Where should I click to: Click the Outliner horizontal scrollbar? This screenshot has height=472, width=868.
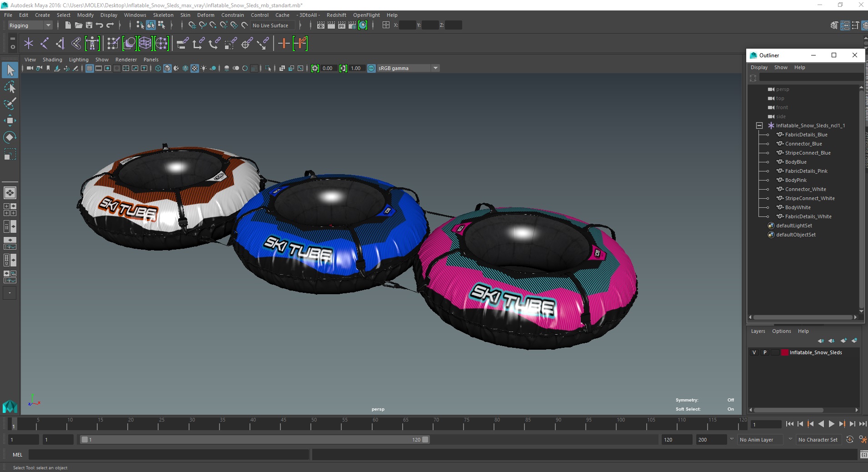click(803, 317)
